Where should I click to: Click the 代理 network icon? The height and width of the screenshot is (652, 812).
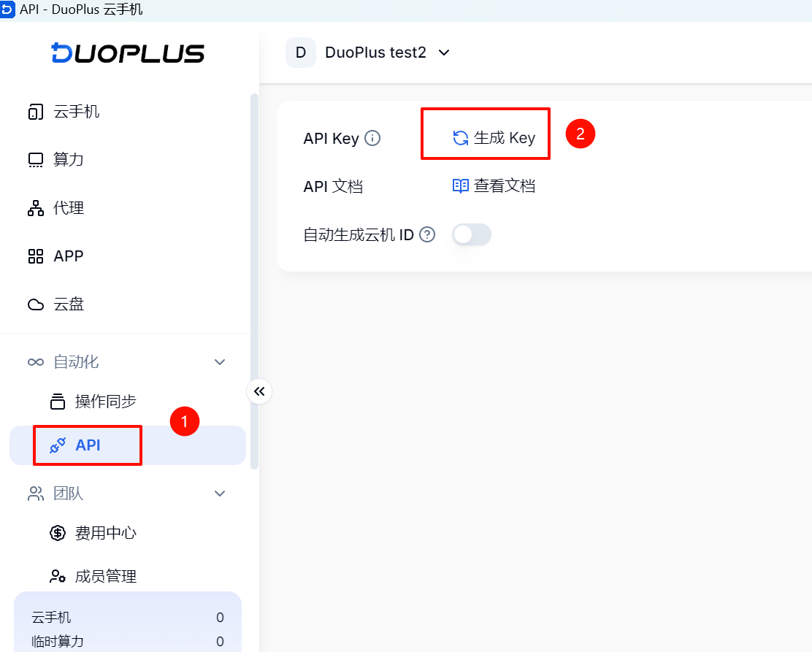point(36,208)
